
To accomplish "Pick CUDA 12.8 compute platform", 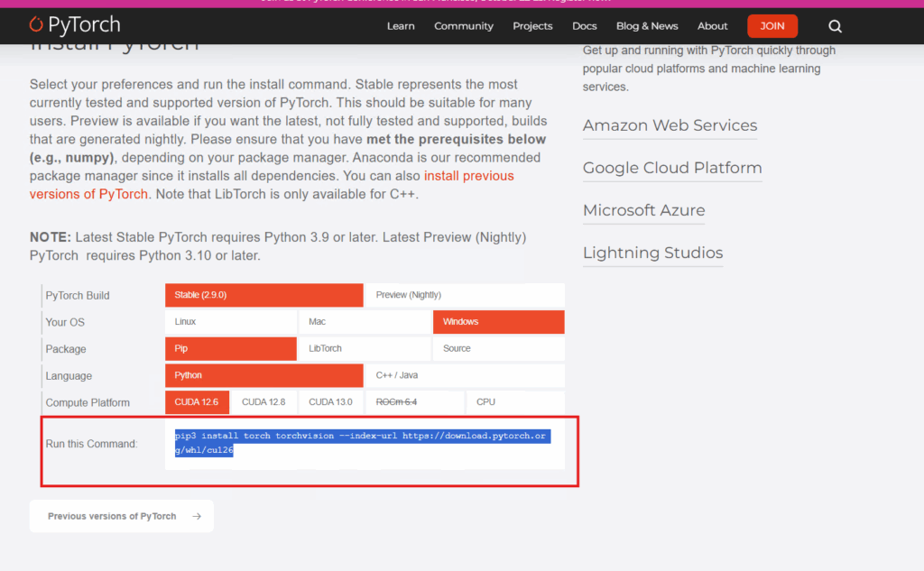I will coord(263,402).
